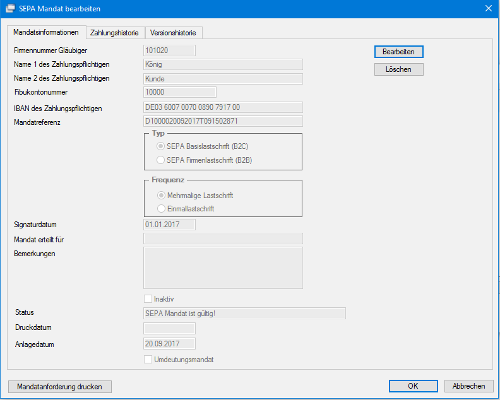Click into the Bemerkungen text area

223,268
